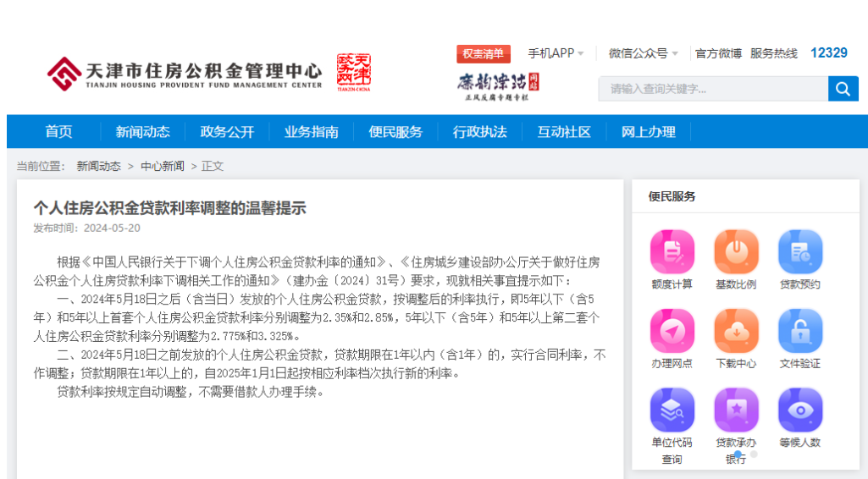View the 等候人数 eye icon
The width and height of the screenshot is (868, 479).
[800, 410]
